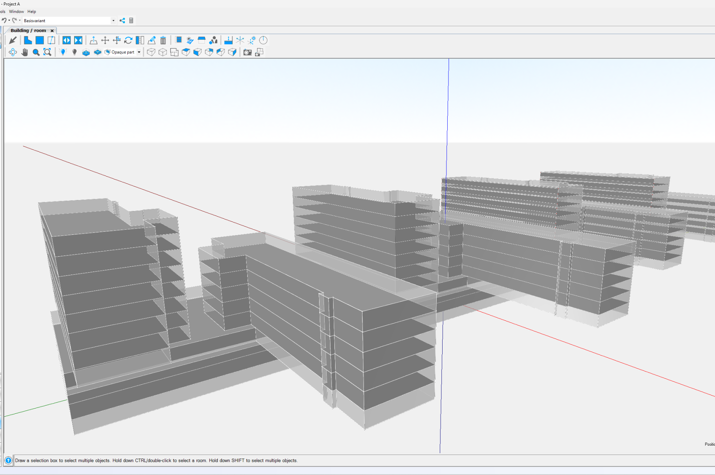The width and height of the screenshot is (715, 475).
Task: Click the rotate object icon
Action: pyautogui.click(x=128, y=41)
